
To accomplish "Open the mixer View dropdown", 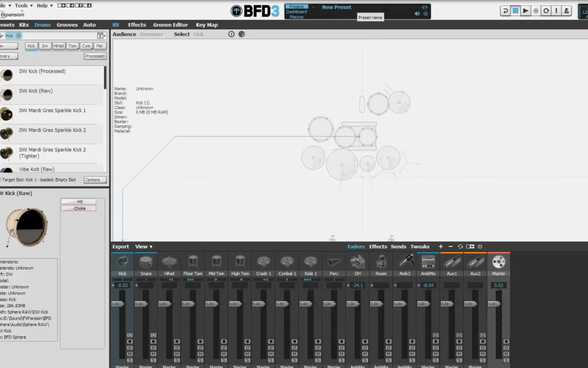I will pos(144,246).
